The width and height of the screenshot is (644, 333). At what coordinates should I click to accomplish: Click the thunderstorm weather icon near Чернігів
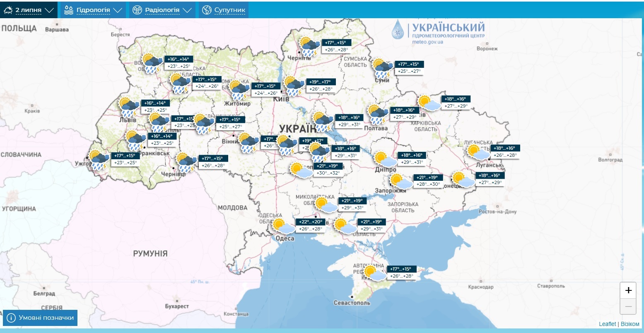(x=309, y=46)
